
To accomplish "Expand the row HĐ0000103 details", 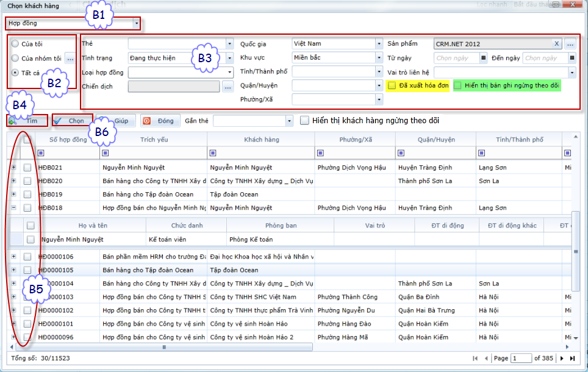I will point(13,296).
